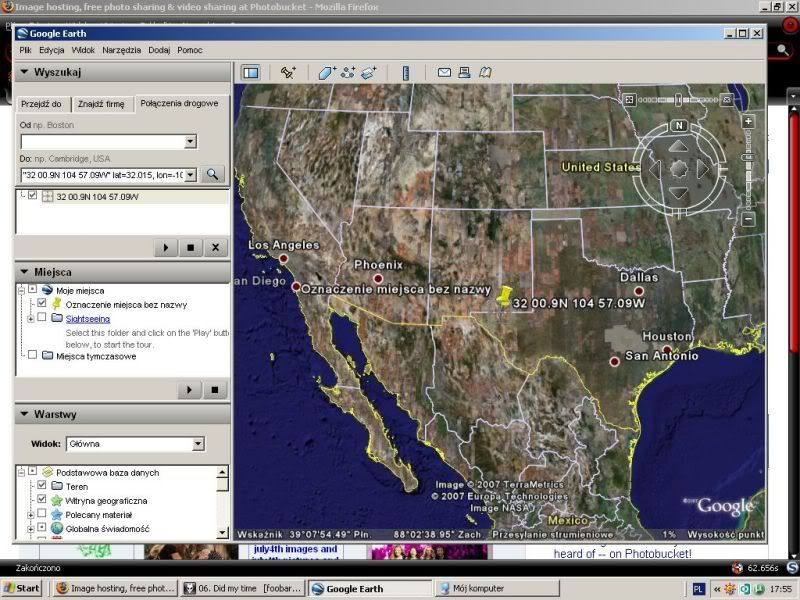Viewport: 800px width, 600px height.
Task: Expand the Globalna świadomość tree node
Action: 31,529
